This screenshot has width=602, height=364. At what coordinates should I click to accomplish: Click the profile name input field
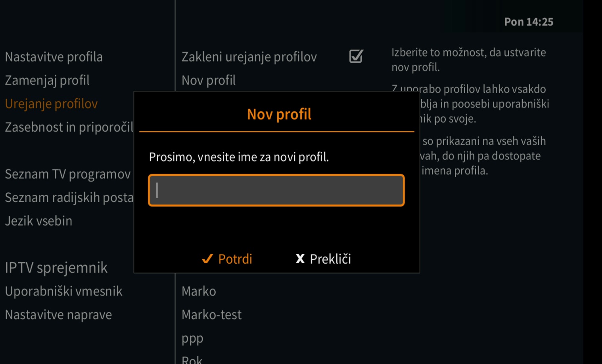coord(276,190)
